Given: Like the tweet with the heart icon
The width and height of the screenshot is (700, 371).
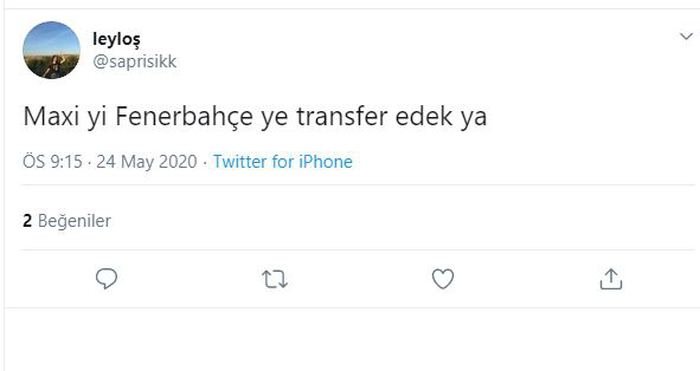Looking at the screenshot, I should (x=443, y=279).
